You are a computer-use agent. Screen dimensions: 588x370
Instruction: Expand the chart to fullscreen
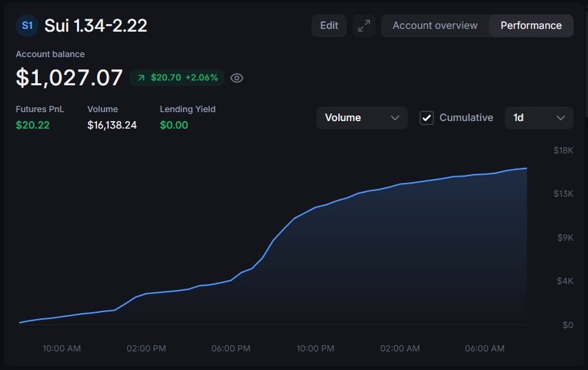tap(364, 26)
